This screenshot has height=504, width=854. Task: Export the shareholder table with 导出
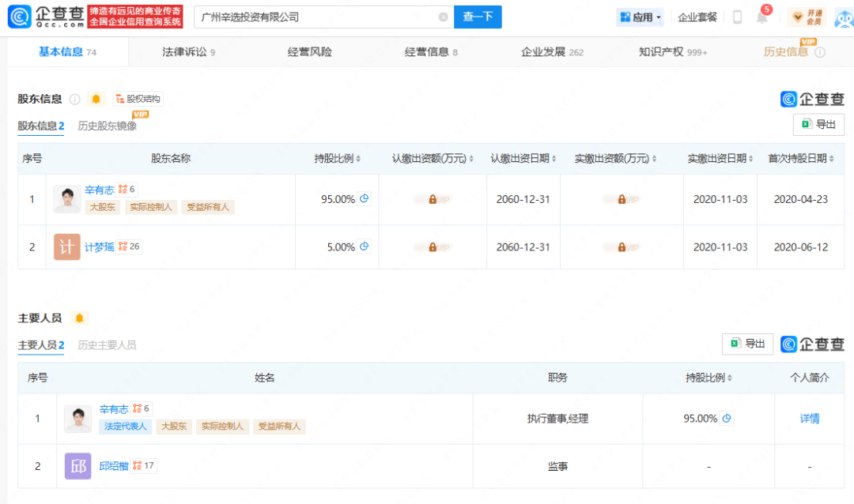[x=818, y=125]
